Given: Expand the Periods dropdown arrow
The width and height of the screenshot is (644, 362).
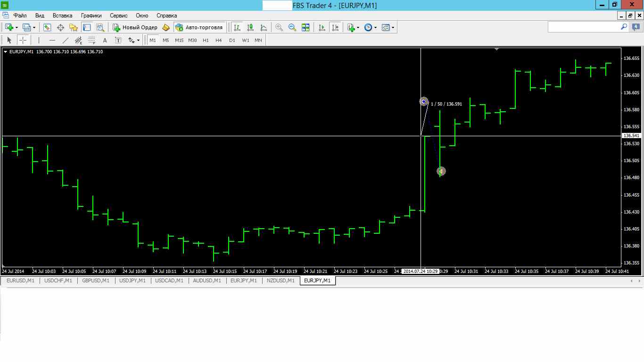Looking at the screenshot, I should (376, 27).
